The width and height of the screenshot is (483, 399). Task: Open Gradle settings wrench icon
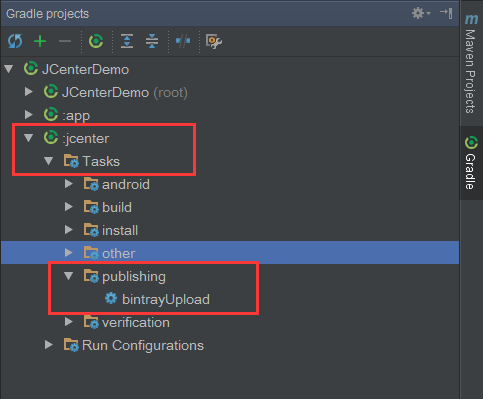coord(214,42)
